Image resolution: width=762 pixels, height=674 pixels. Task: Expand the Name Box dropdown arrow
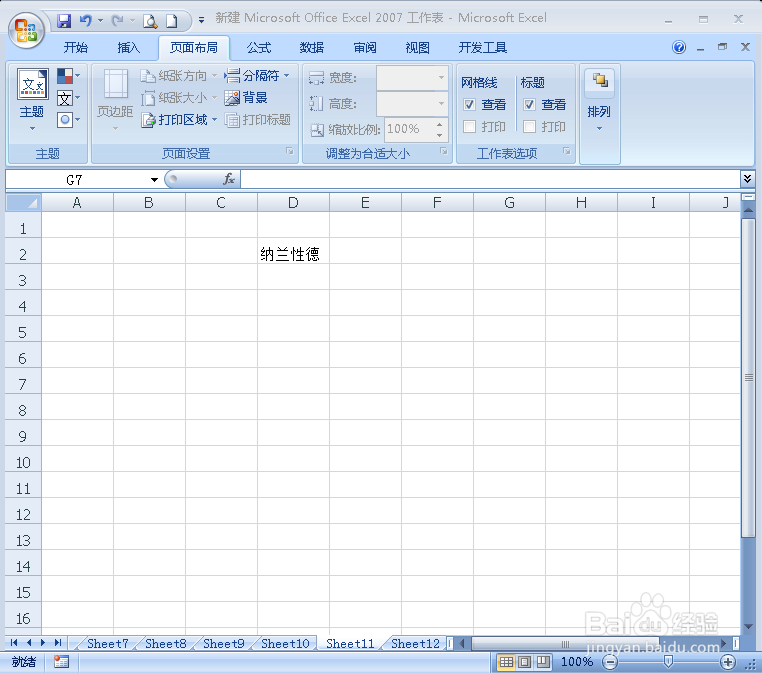point(154,180)
